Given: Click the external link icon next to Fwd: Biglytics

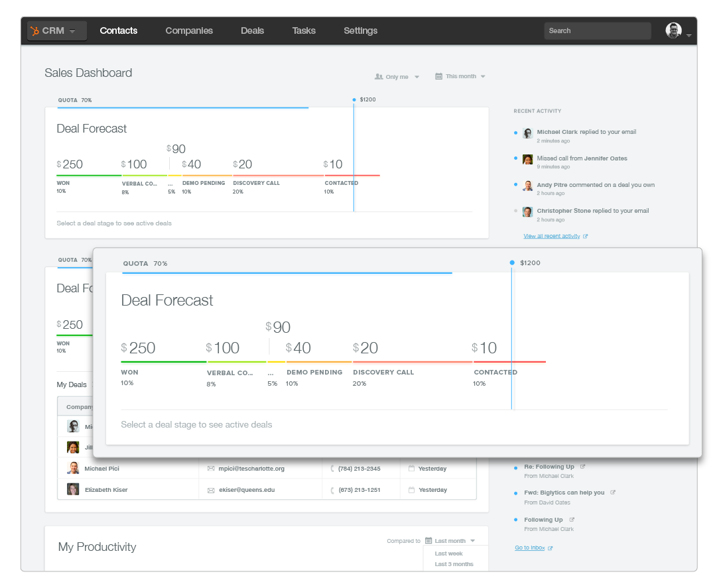Looking at the screenshot, I should click(x=613, y=493).
